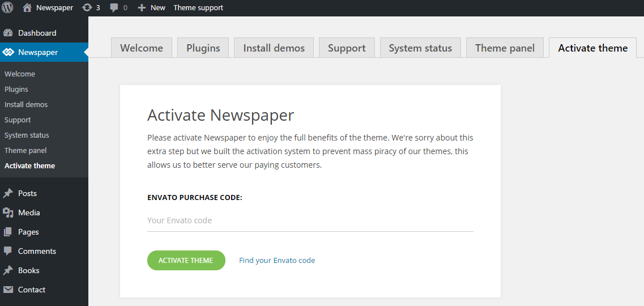
Task: Open Media via its sidebar icon
Action: pyautogui.click(x=8, y=212)
